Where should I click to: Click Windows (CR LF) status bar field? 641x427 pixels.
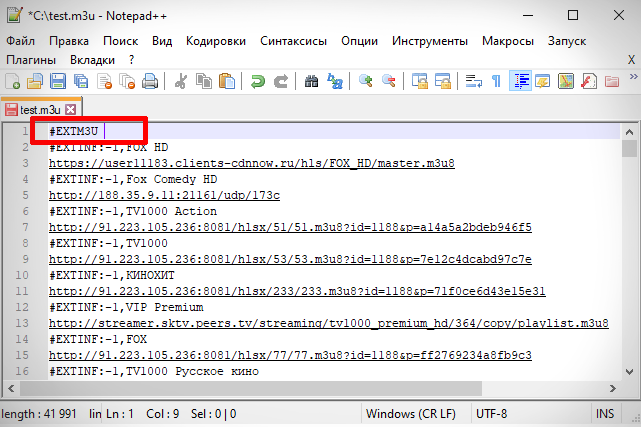coord(411,414)
